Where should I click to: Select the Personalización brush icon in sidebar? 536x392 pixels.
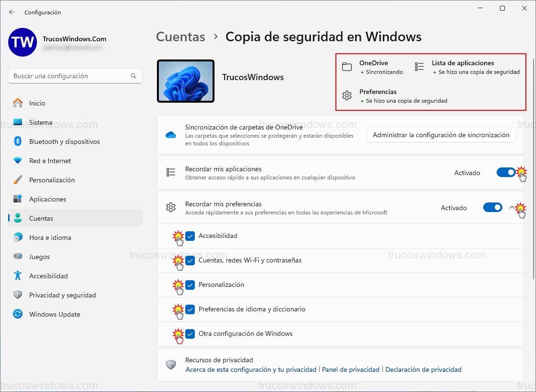click(17, 180)
